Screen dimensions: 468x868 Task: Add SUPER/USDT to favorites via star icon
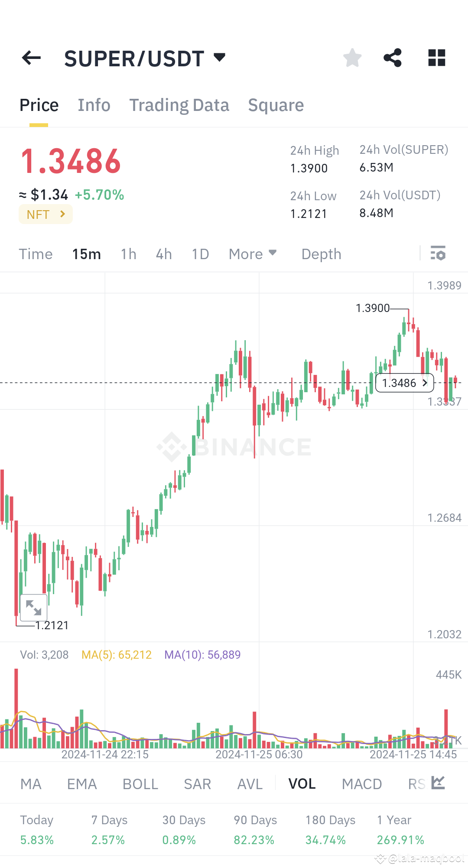tap(352, 58)
